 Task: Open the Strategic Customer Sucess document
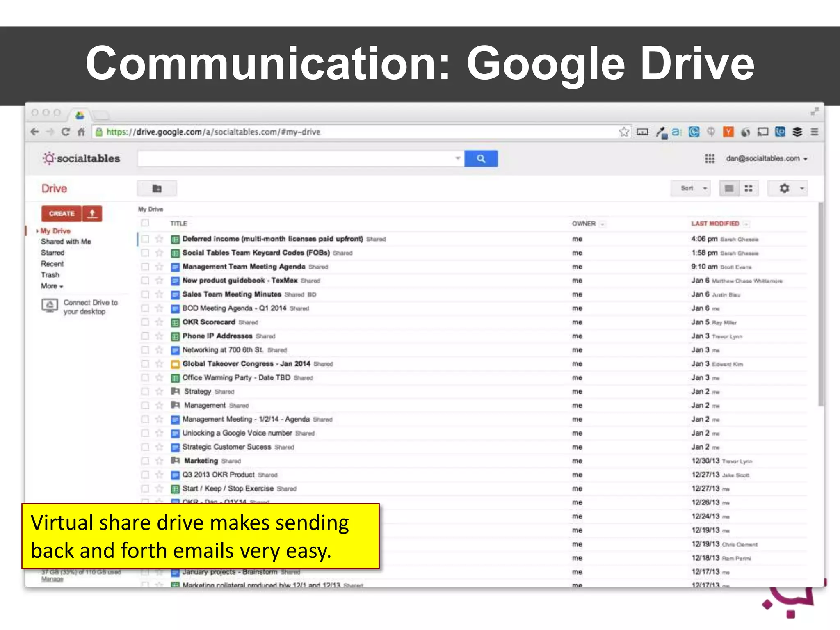click(227, 447)
